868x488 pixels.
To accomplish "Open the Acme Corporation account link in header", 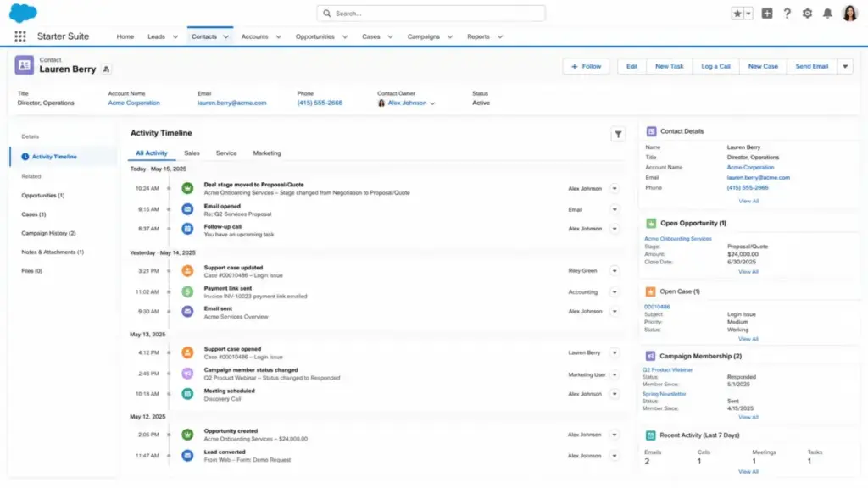I will pyautogui.click(x=134, y=103).
